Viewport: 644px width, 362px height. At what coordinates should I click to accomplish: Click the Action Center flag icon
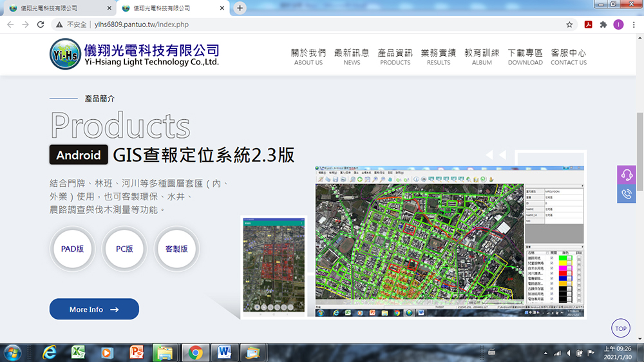[591, 353]
